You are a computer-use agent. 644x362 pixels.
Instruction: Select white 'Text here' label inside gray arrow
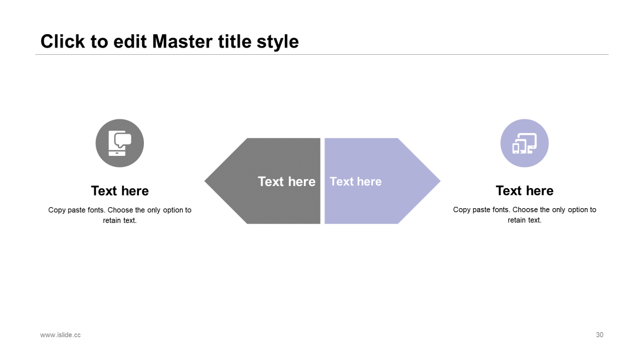click(287, 182)
